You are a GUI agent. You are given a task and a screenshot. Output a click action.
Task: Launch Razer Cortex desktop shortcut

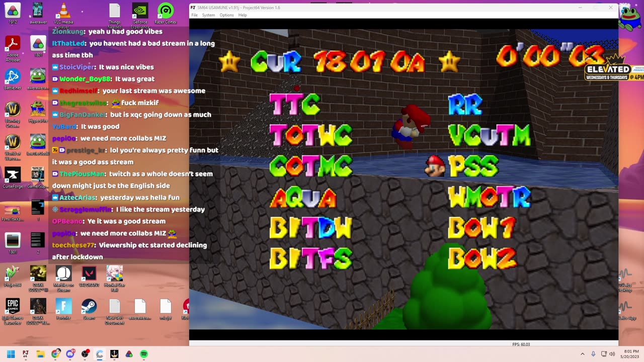166,14
